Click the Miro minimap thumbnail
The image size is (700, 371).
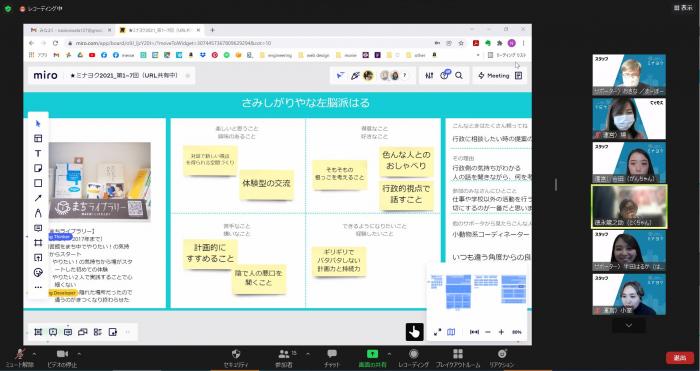(x=477, y=292)
